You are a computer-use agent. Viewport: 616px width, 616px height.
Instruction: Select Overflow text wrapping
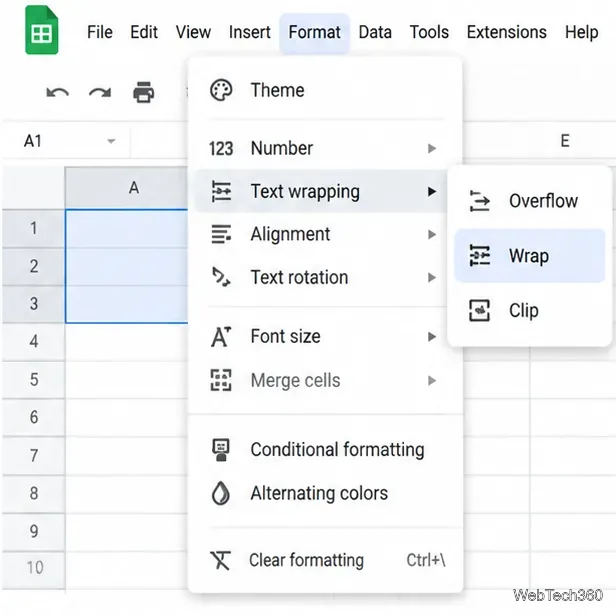coord(530,201)
